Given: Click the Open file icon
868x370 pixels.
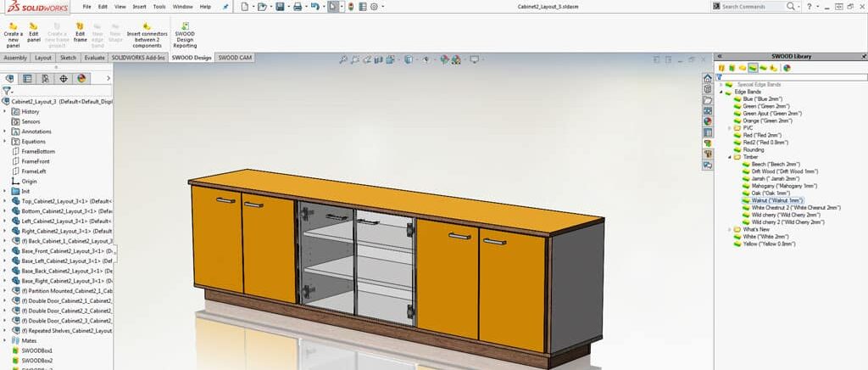Looking at the screenshot, I should pos(263,7).
